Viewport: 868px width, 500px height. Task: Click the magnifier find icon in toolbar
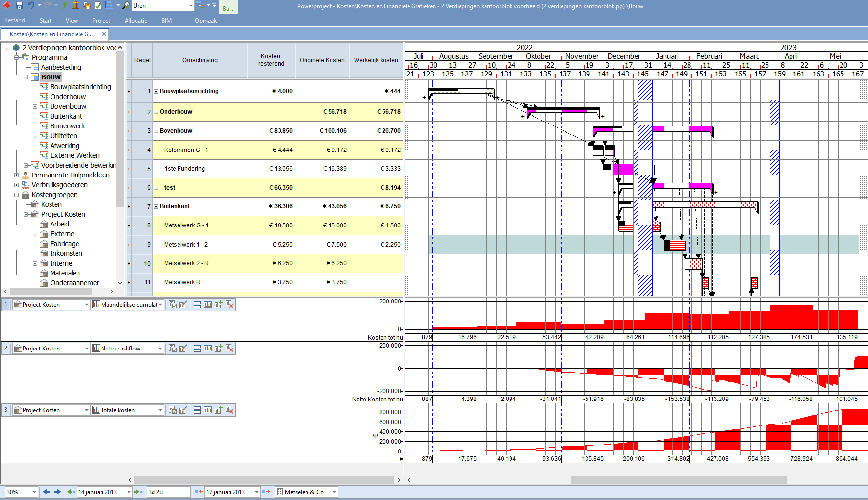point(127,5)
